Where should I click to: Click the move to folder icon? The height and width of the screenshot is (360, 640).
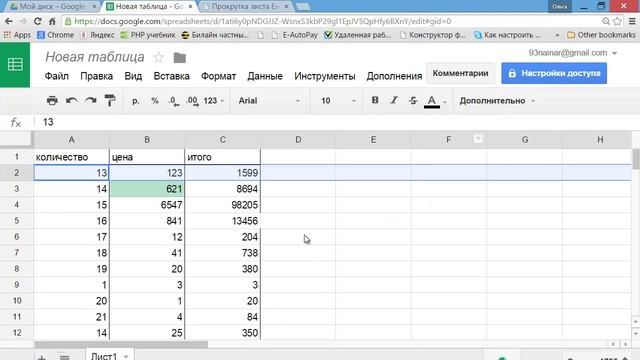click(180, 58)
